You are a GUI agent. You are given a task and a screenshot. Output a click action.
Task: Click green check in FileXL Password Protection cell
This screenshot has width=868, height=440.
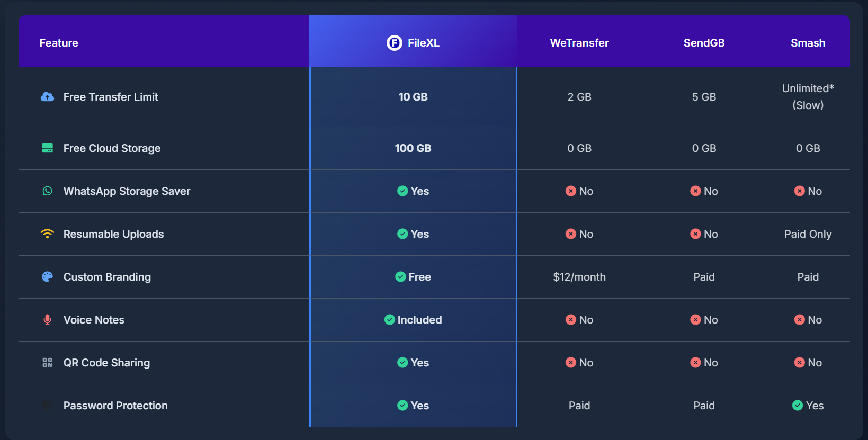(402, 406)
